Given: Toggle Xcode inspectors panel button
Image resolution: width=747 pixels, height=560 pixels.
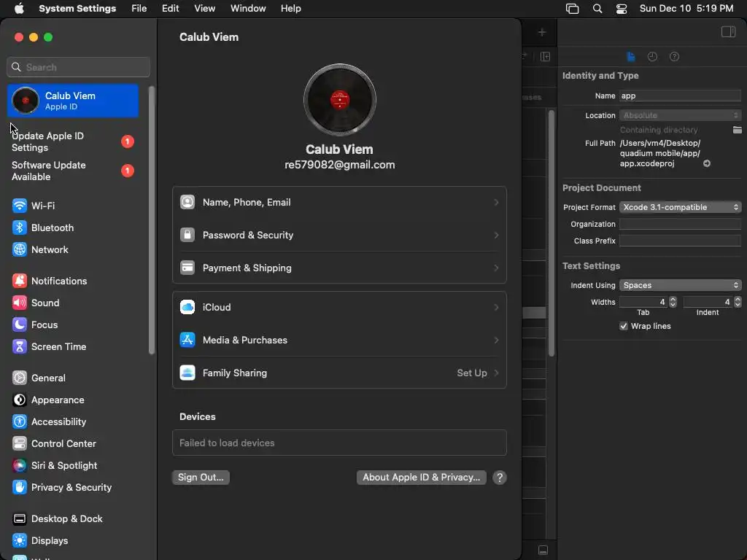Looking at the screenshot, I should coord(729,32).
